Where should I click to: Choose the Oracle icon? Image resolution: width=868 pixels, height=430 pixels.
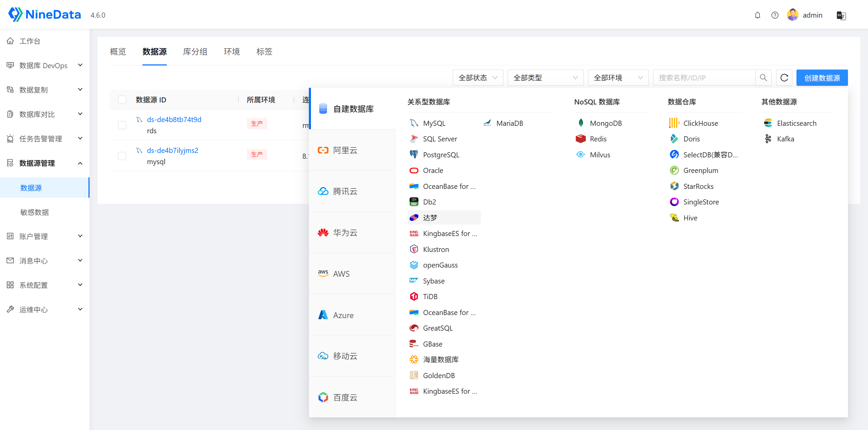pyautogui.click(x=414, y=170)
